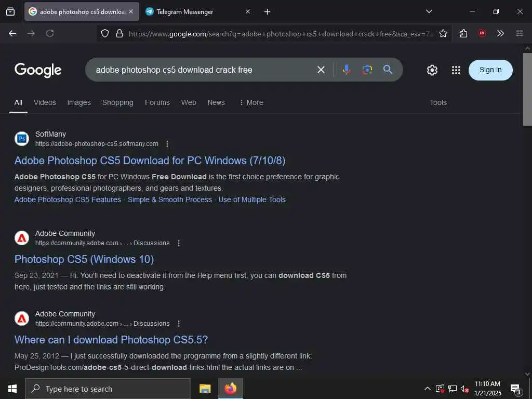This screenshot has width=532, height=399.
Task: Click Adobe favicon beside Photoshop CS5 (Windows 10)
Action: click(22, 238)
